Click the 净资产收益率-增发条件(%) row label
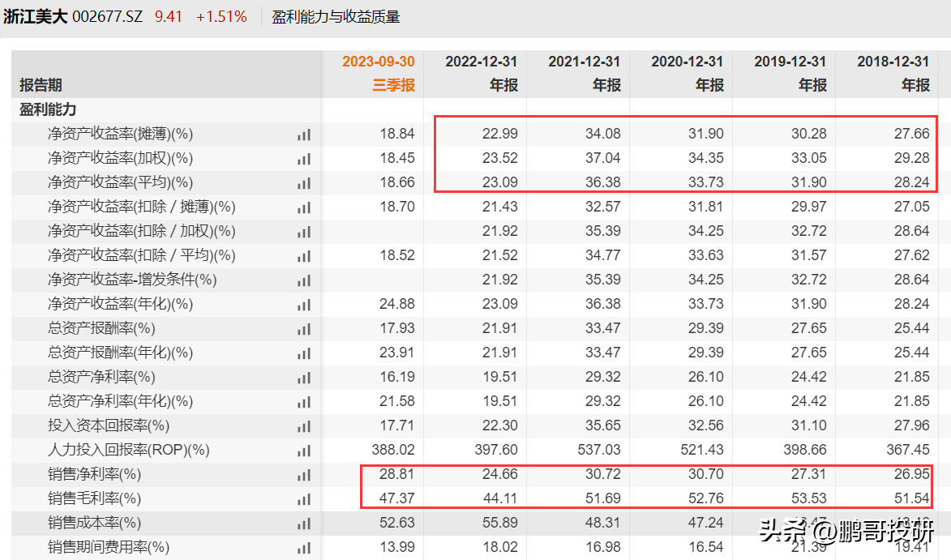The image size is (951, 560). click(x=132, y=280)
